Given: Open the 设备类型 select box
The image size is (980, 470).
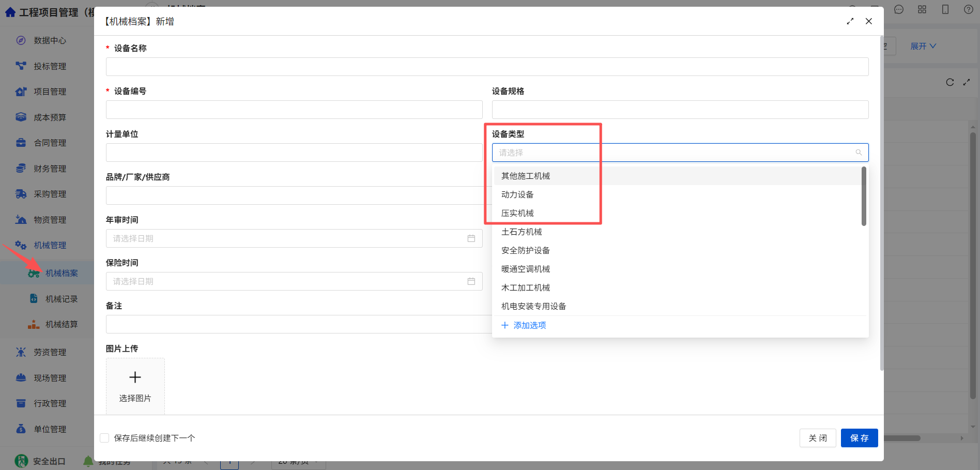Looking at the screenshot, I should [x=680, y=153].
